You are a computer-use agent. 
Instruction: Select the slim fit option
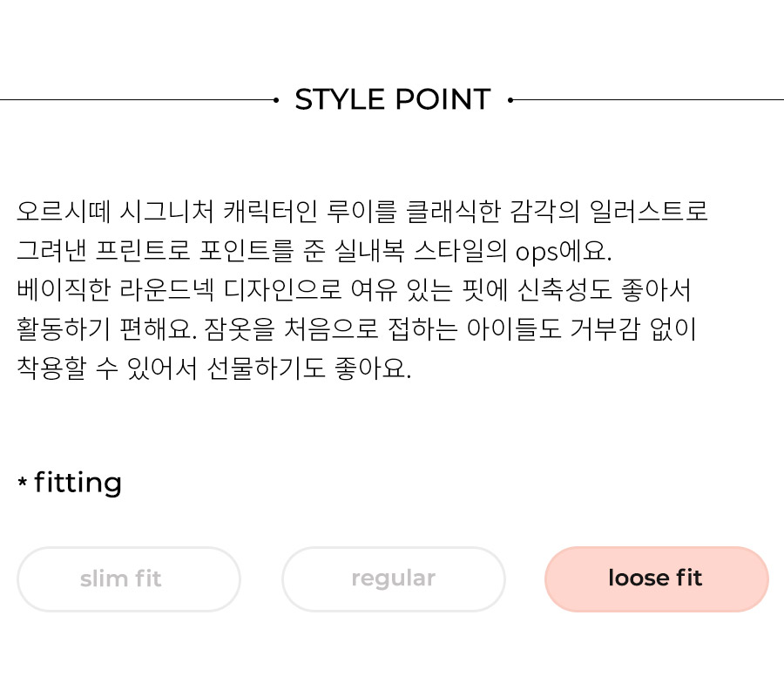point(129,579)
